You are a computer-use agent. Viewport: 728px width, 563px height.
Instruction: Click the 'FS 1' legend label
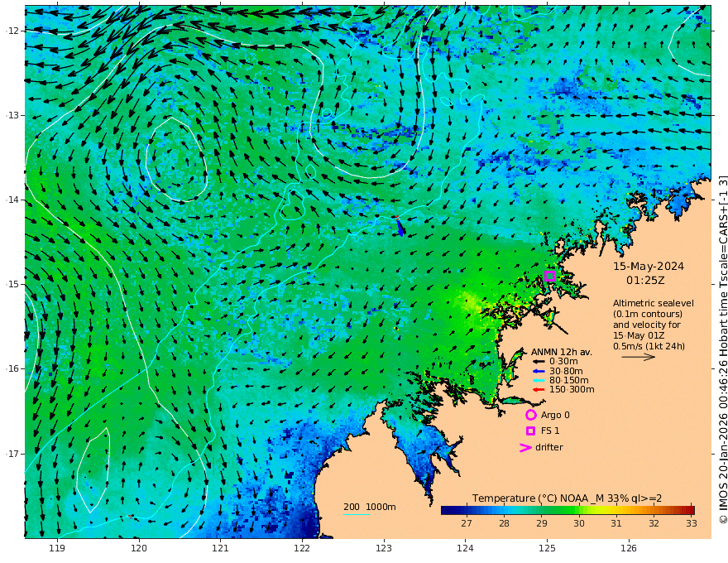pyautogui.click(x=549, y=431)
